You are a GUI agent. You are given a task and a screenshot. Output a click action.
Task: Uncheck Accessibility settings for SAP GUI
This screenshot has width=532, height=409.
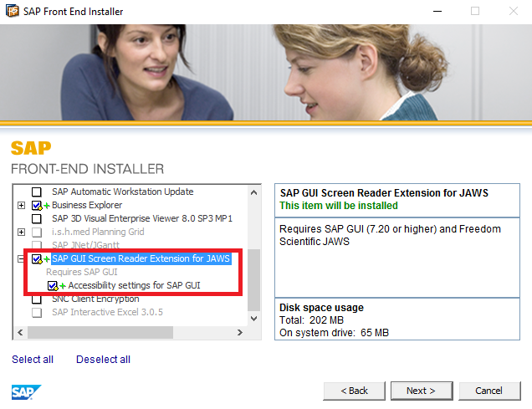click(x=53, y=285)
